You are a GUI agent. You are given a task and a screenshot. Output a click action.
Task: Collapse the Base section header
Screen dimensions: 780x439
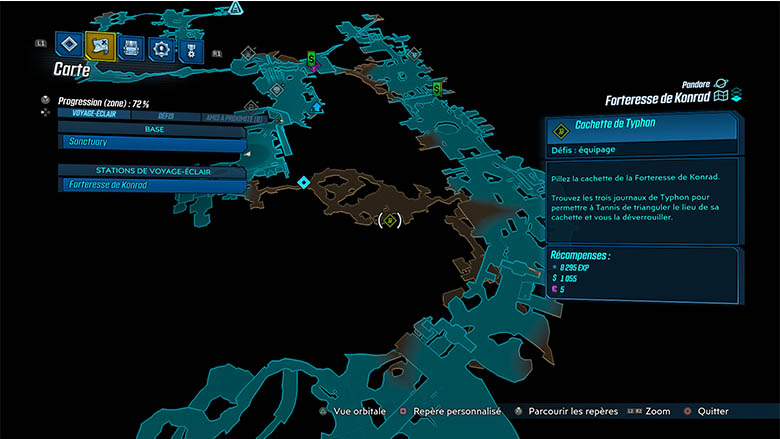(x=150, y=129)
